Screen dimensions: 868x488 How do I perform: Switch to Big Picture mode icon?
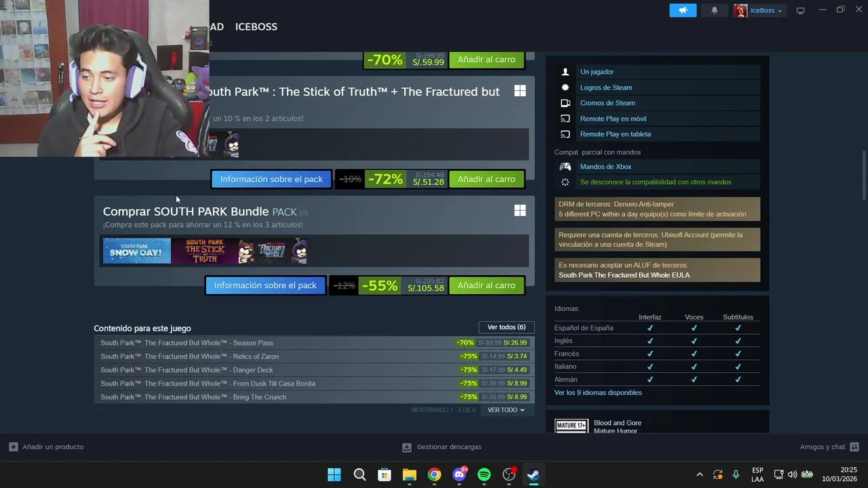(x=800, y=10)
